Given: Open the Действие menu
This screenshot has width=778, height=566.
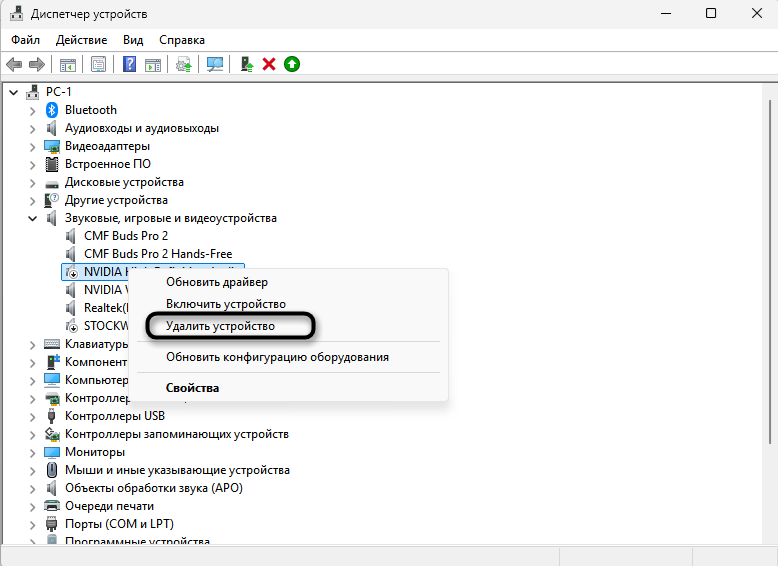Looking at the screenshot, I should 81,40.
